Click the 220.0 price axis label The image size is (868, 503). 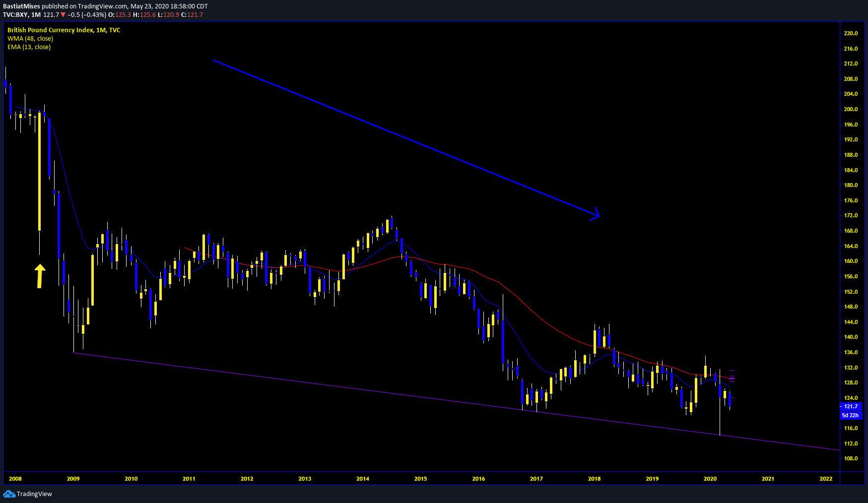(851, 33)
